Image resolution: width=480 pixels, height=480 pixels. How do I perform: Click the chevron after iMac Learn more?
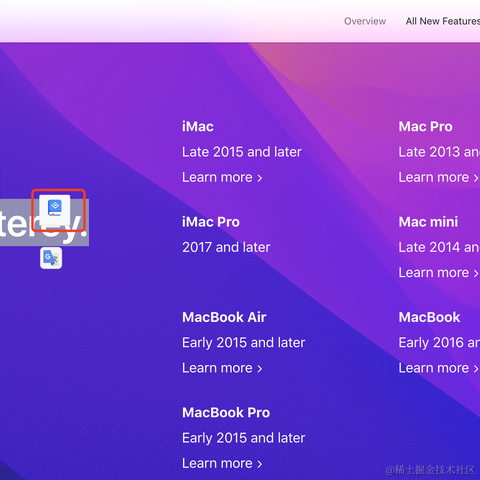pos(259,178)
